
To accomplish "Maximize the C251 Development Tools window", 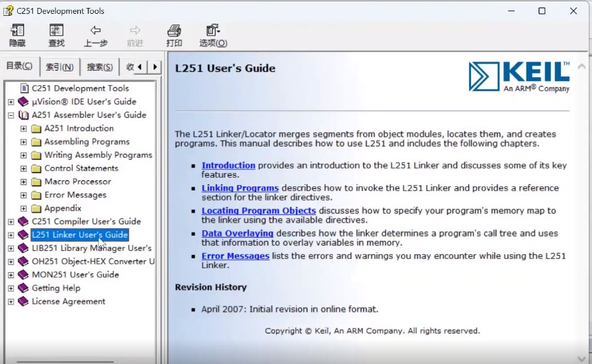I will click(x=542, y=11).
